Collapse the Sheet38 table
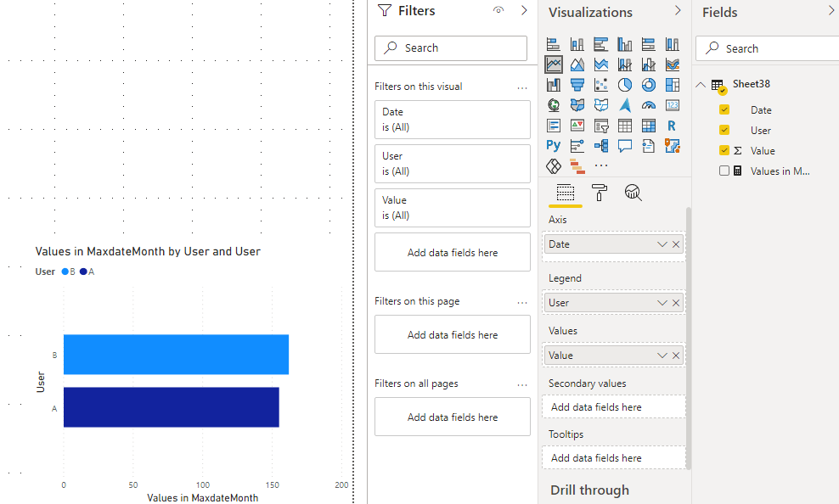839x504 pixels. (701, 85)
